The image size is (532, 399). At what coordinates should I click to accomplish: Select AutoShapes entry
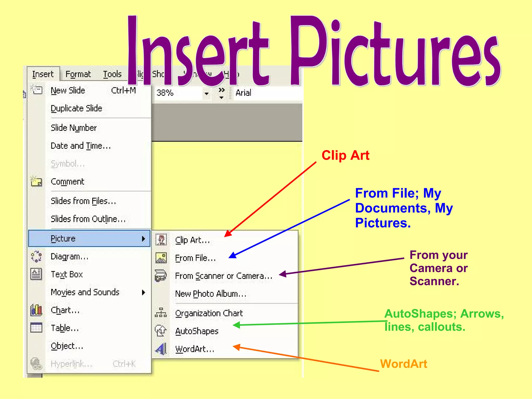tap(225, 331)
